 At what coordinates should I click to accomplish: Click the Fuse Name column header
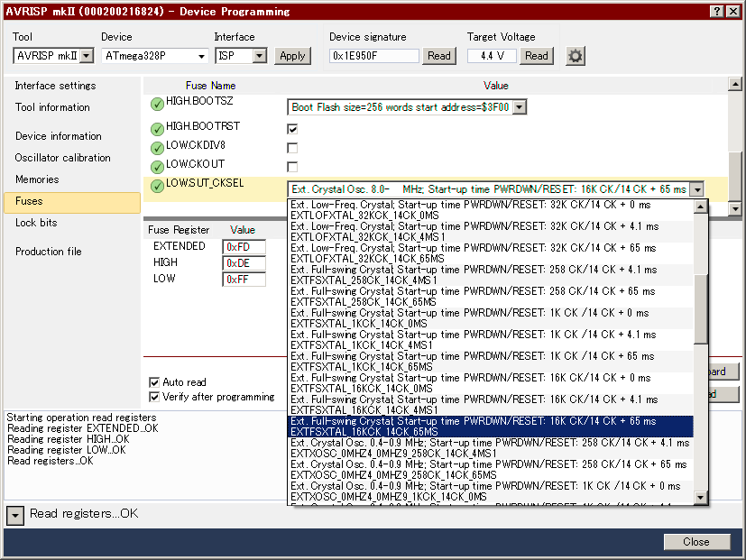(211, 86)
